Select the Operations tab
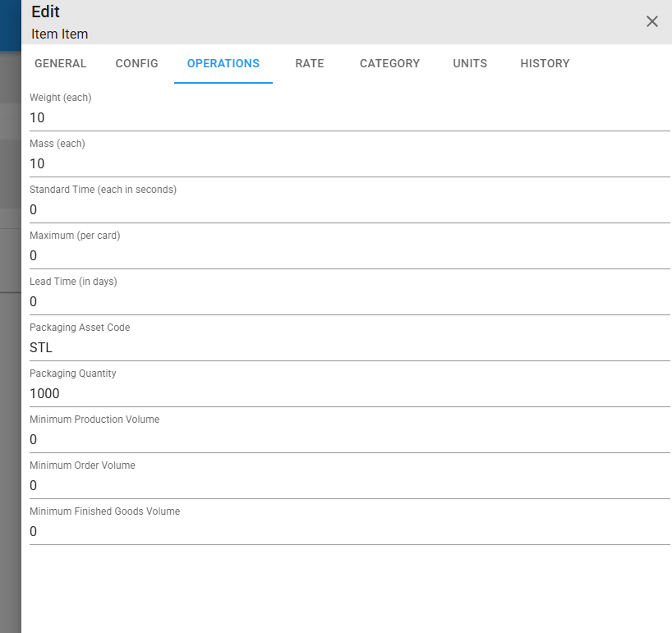The width and height of the screenshot is (672, 633). (223, 63)
